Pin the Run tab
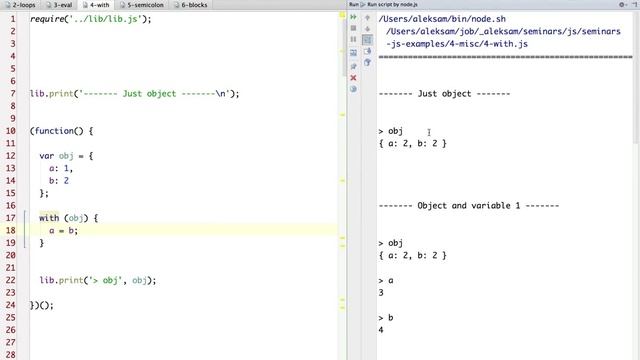This screenshot has height=360, width=640. point(353,66)
